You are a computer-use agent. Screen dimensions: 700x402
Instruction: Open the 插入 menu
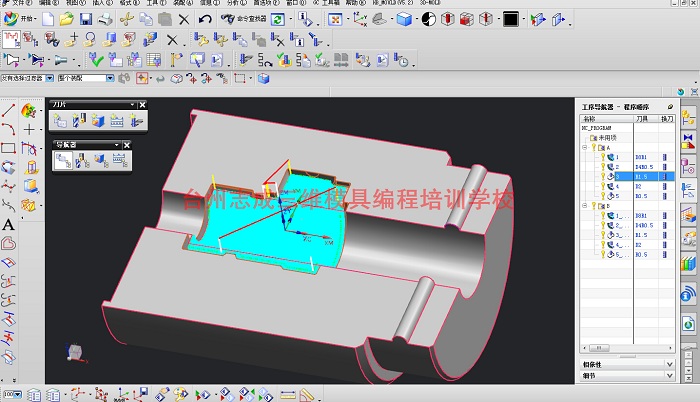(101, 3)
